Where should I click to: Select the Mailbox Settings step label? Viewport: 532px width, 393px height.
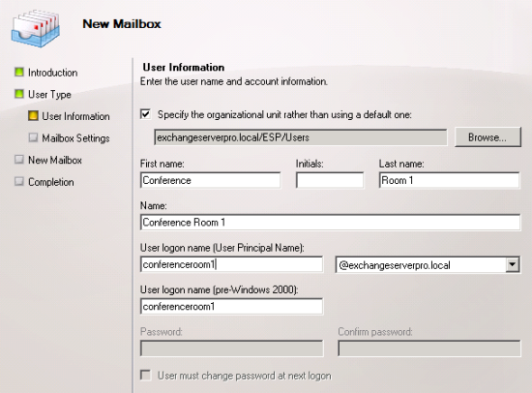point(76,138)
